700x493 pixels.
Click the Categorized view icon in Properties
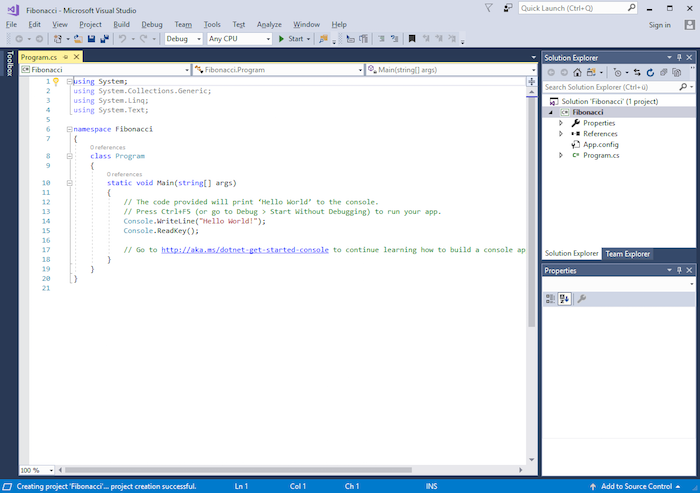click(x=550, y=299)
